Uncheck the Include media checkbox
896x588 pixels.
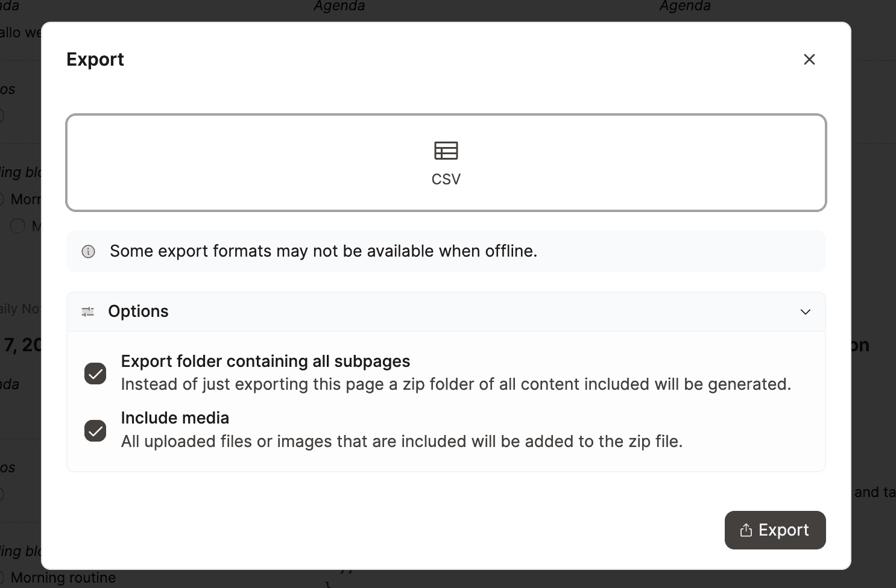(x=95, y=431)
